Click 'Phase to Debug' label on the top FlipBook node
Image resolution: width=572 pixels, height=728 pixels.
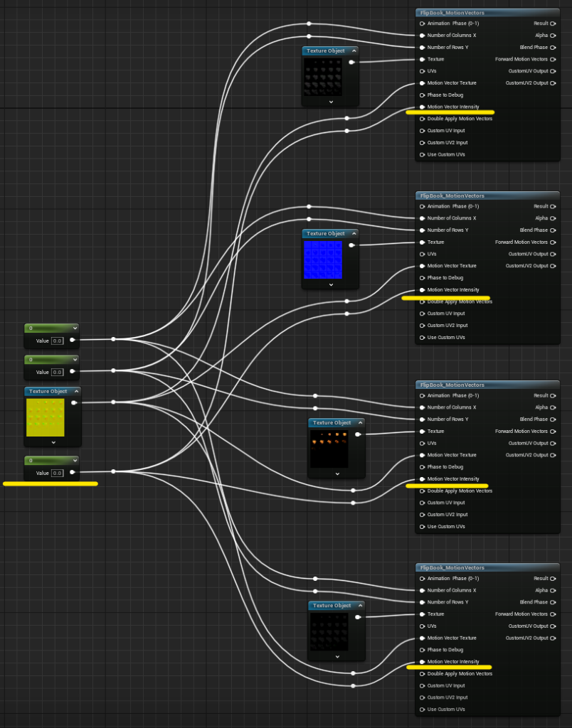click(x=445, y=95)
